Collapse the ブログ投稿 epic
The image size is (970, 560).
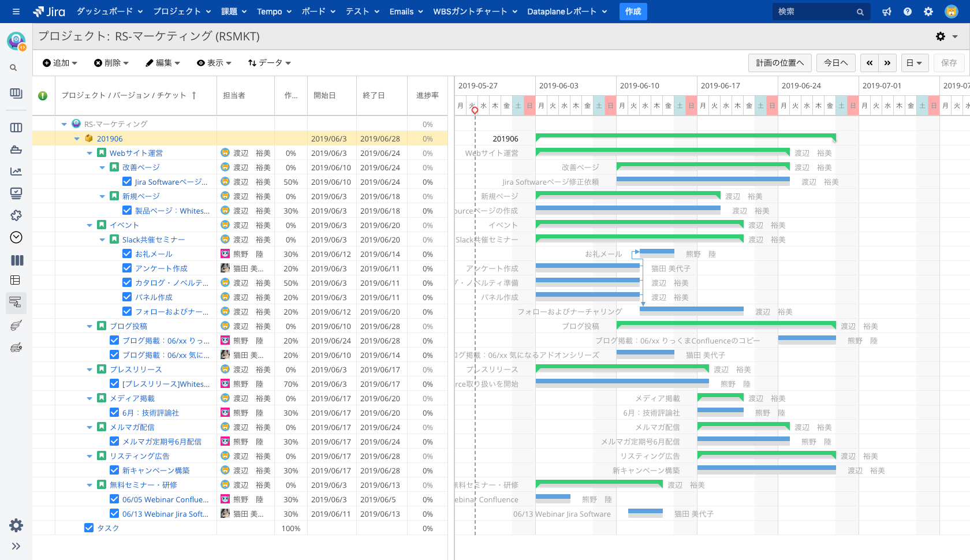(x=89, y=326)
